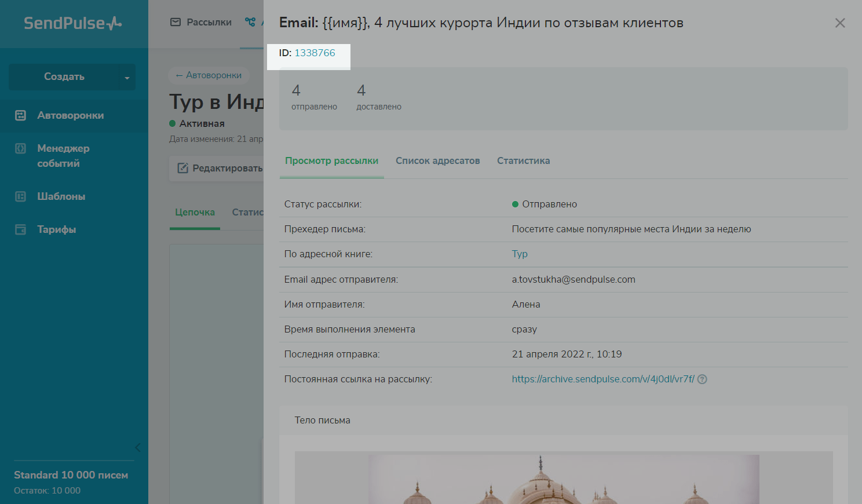Viewport: 862px width, 504px height.
Task: Click the pencil icon on Редактировать
Action: [182, 168]
